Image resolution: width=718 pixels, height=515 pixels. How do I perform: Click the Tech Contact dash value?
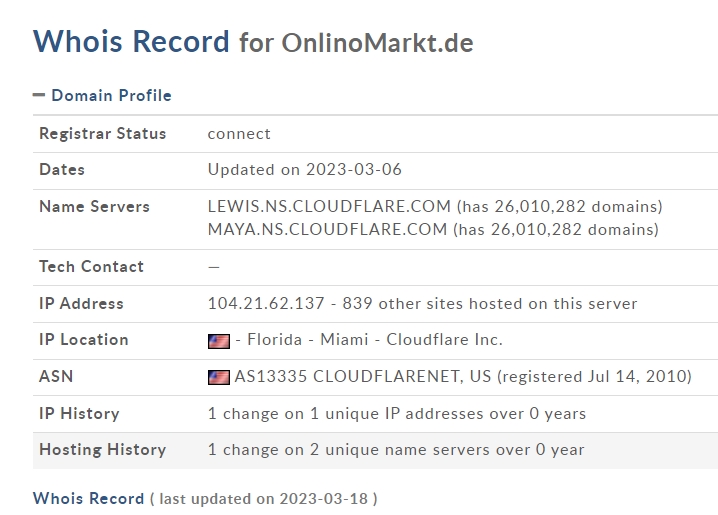[214, 267]
